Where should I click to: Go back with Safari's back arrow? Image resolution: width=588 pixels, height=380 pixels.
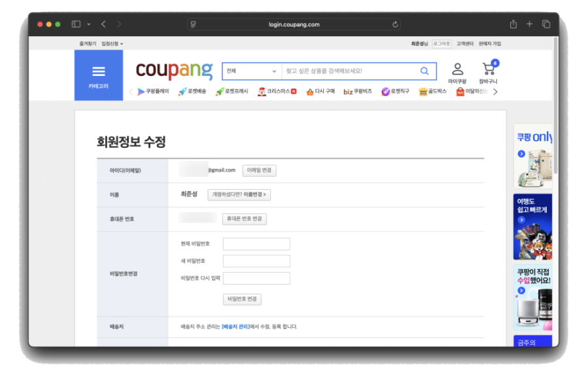[103, 24]
